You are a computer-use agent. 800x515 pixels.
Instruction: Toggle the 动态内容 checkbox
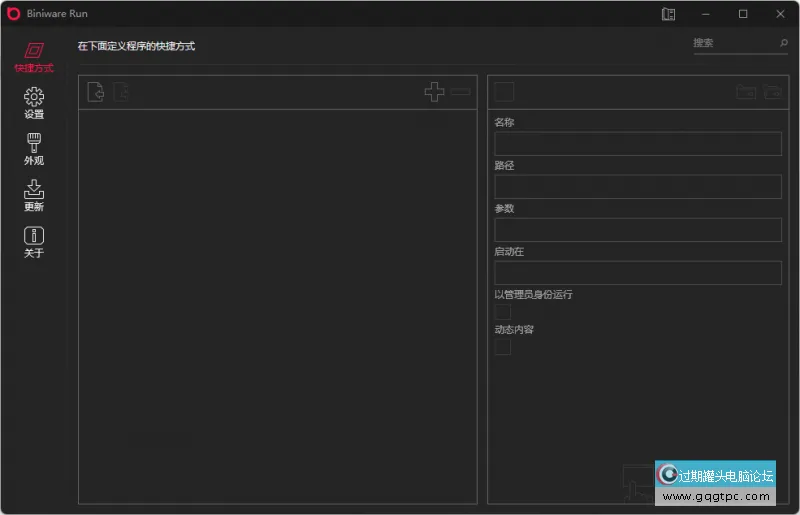(503, 347)
